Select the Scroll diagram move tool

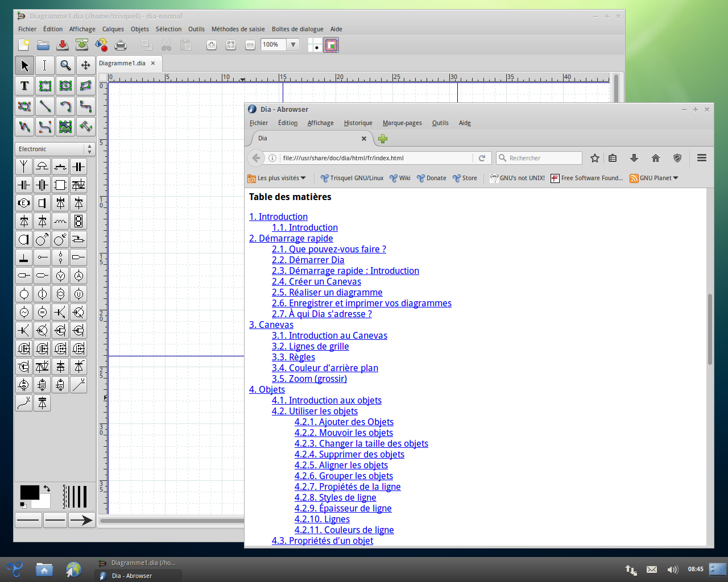tap(86, 65)
